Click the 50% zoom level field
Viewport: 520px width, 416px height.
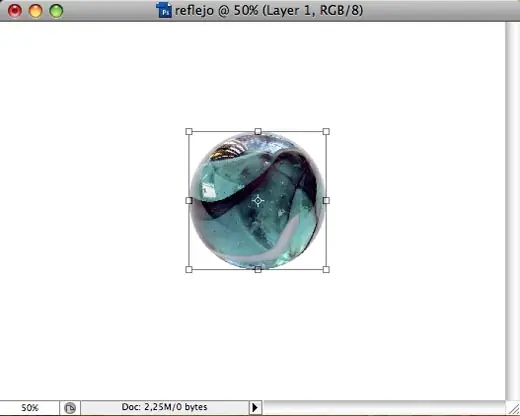click(x=30, y=408)
